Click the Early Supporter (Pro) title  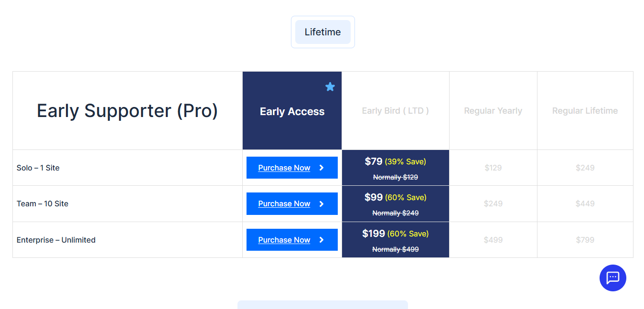[x=127, y=110]
